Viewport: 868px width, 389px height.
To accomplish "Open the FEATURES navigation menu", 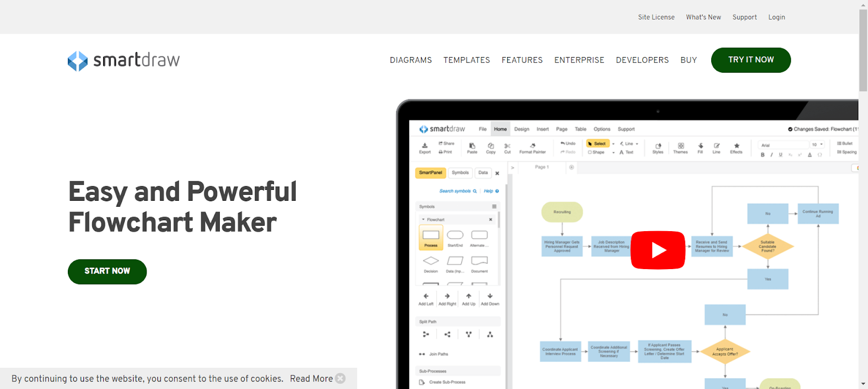I will (x=522, y=60).
